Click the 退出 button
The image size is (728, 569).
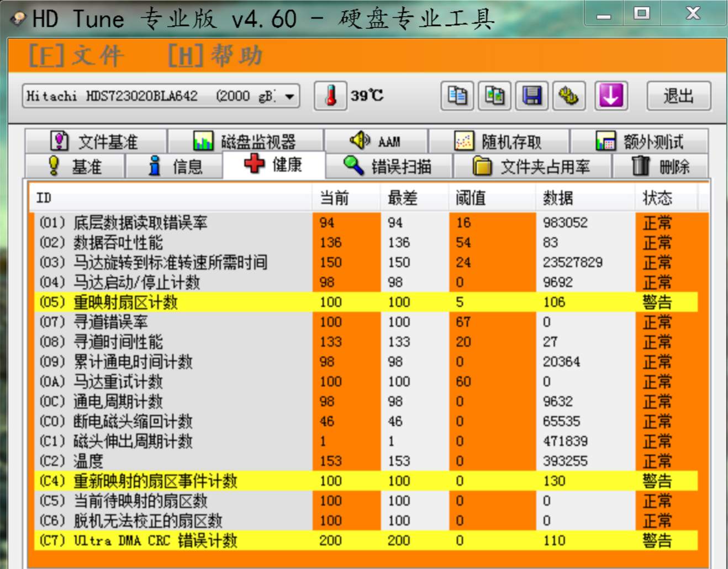pyautogui.click(x=678, y=96)
